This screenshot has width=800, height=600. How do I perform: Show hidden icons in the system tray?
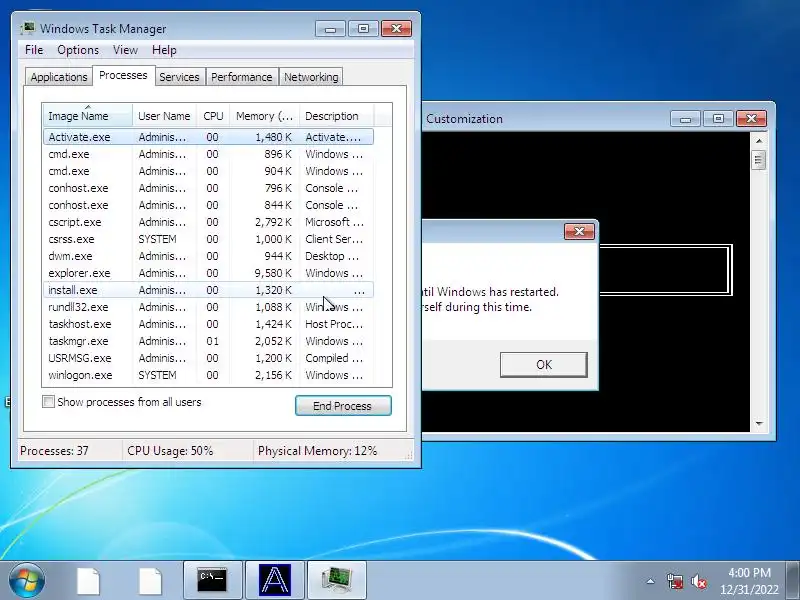click(651, 581)
